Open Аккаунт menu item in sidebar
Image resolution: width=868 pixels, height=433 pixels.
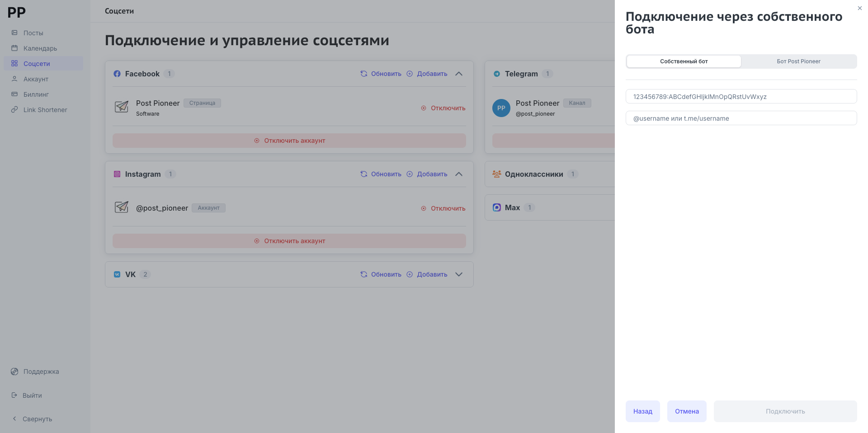(x=36, y=79)
